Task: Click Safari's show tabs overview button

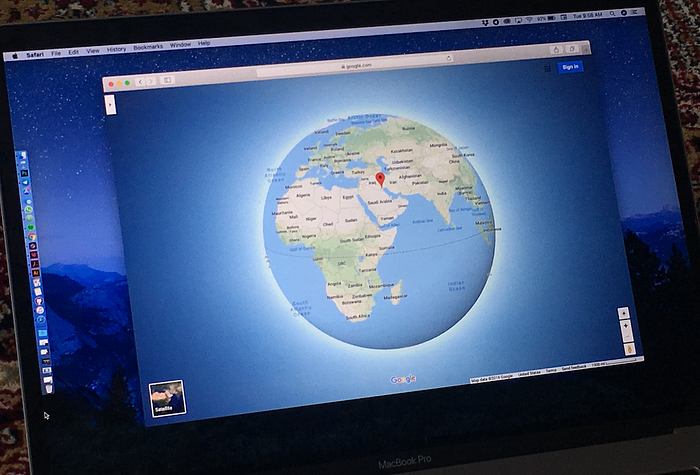Action: (x=571, y=49)
